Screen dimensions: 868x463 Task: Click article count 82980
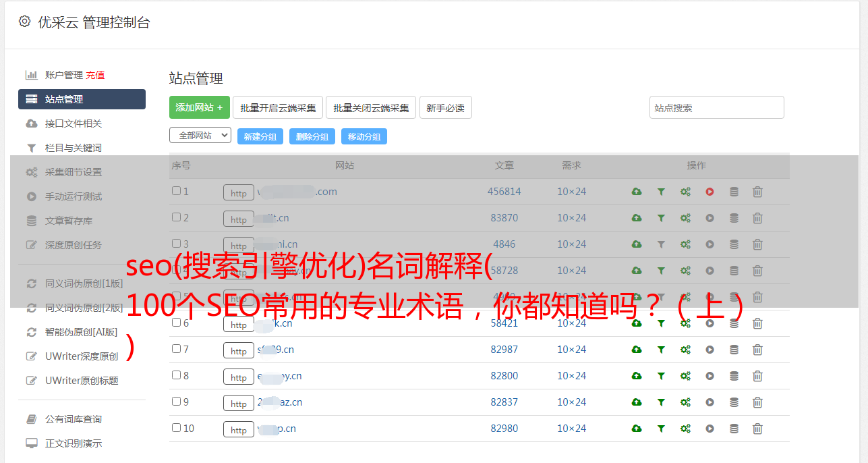pyautogui.click(x=504, y=429)
